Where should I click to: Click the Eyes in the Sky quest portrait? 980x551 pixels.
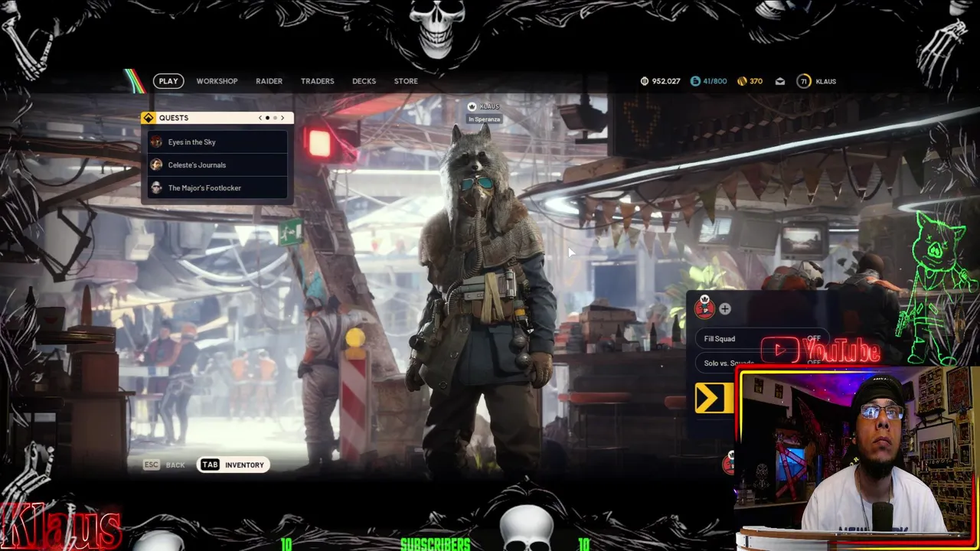tap(156, 142)
